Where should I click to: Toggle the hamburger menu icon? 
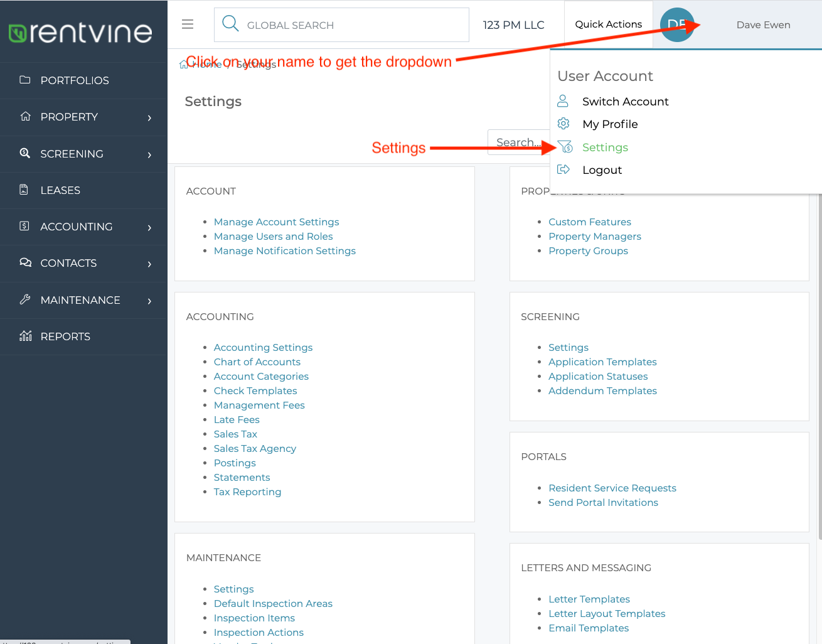point(188,24)
